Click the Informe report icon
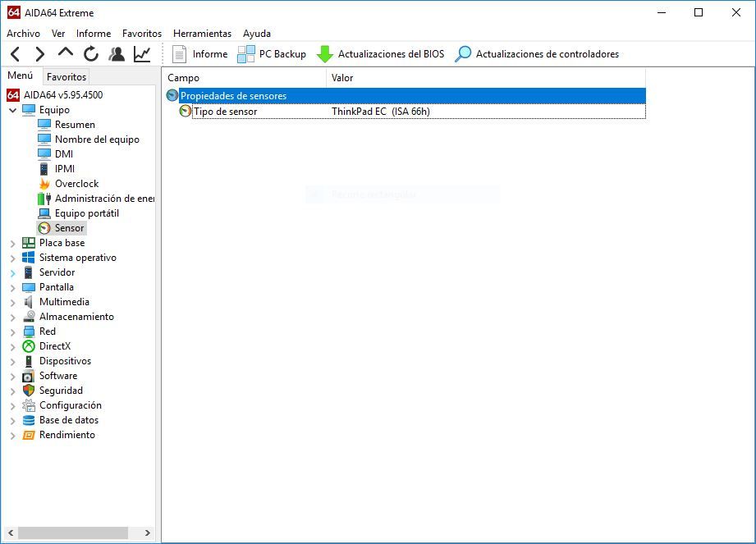The image size is (756, 544). coord(180,54)
